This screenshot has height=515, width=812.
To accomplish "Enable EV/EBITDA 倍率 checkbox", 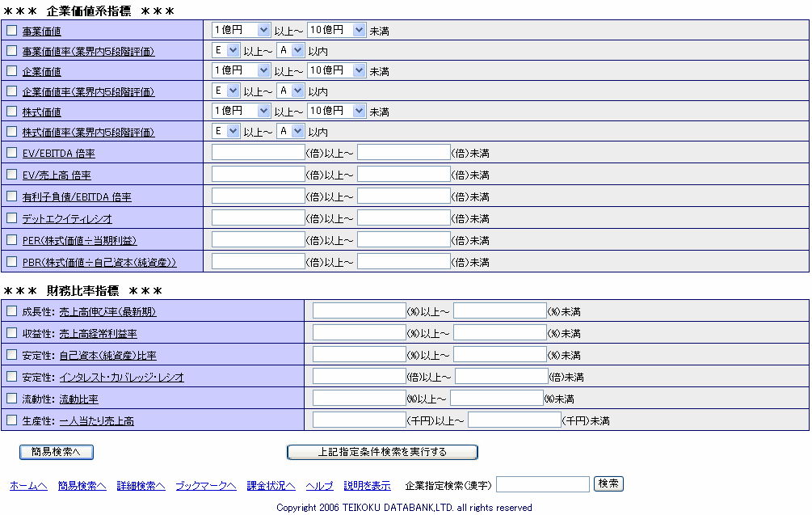I will [11, 153].
